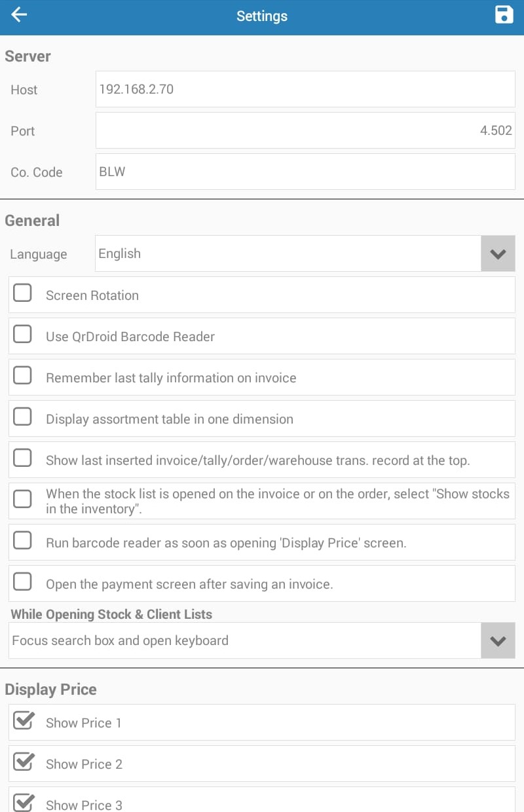Enable the Screen Rotation checkbox
Image resolution: width=524 pixels, height=812 pixels.
[22, 293]
